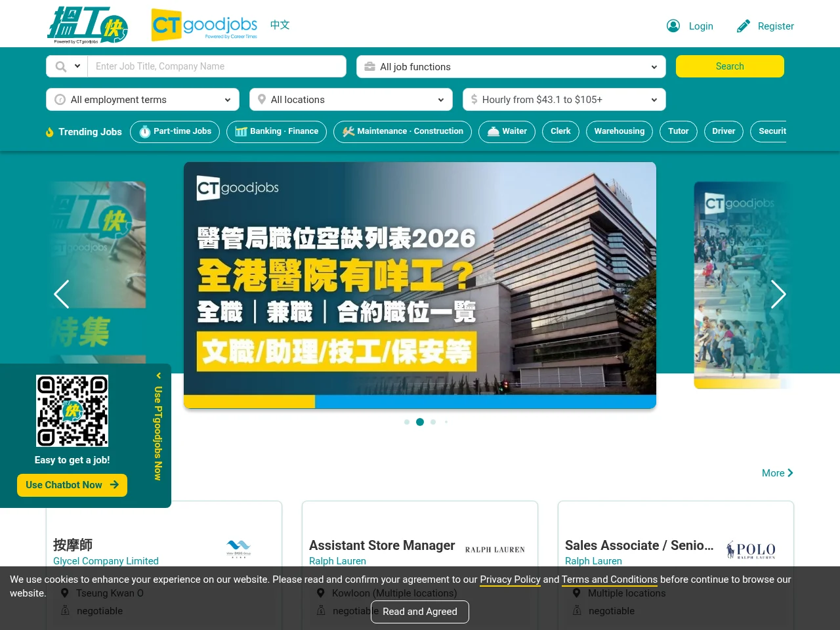Click Use Chatbot Now button

coord(72,485)
